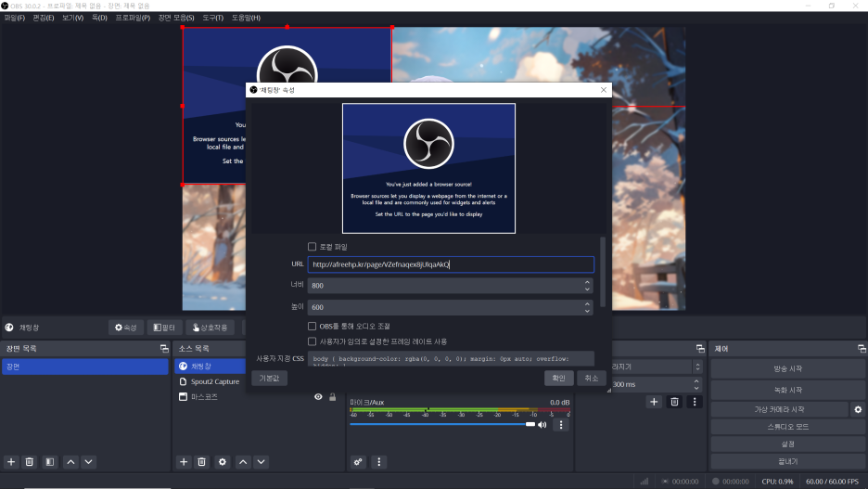The width and height of the screenshot is (868, 489).
Task: Decrease the 너비 value stepper down arrow
Action: tap(587, 290)
